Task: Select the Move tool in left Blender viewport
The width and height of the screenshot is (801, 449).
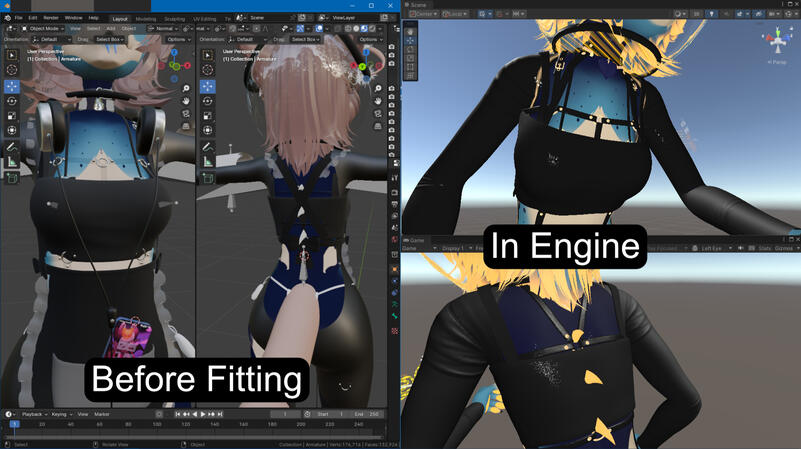Action: tap(12, 86)
